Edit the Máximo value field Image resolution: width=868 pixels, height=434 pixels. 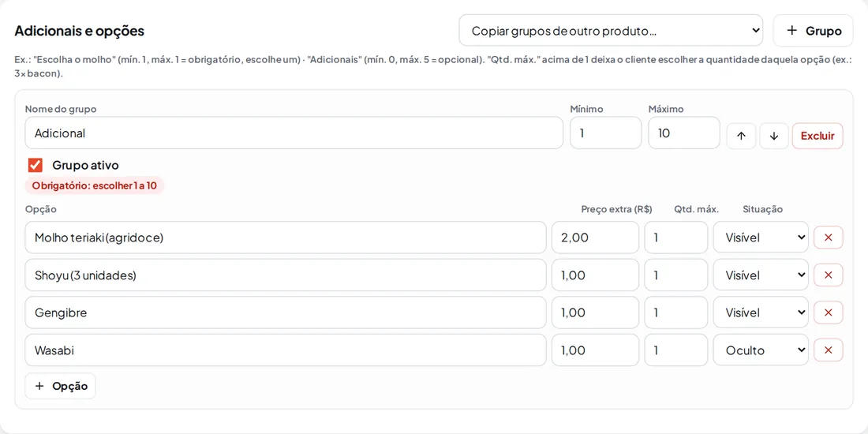coord(684,133)
